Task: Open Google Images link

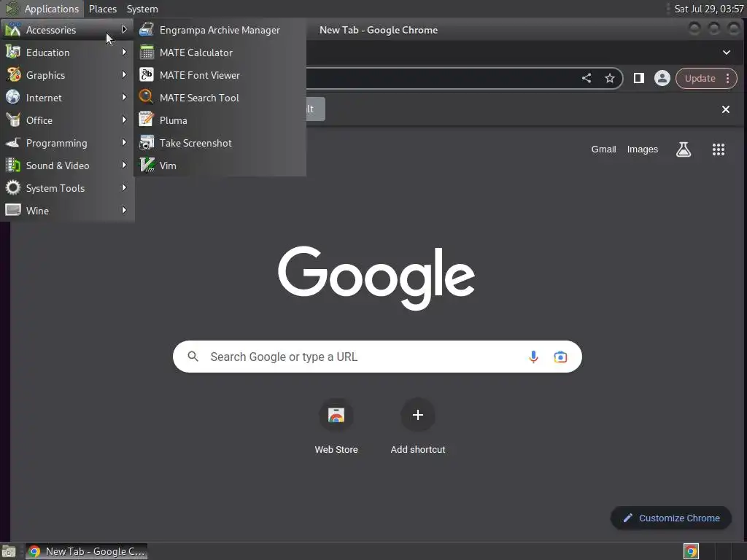Action: tap(642, 149)
